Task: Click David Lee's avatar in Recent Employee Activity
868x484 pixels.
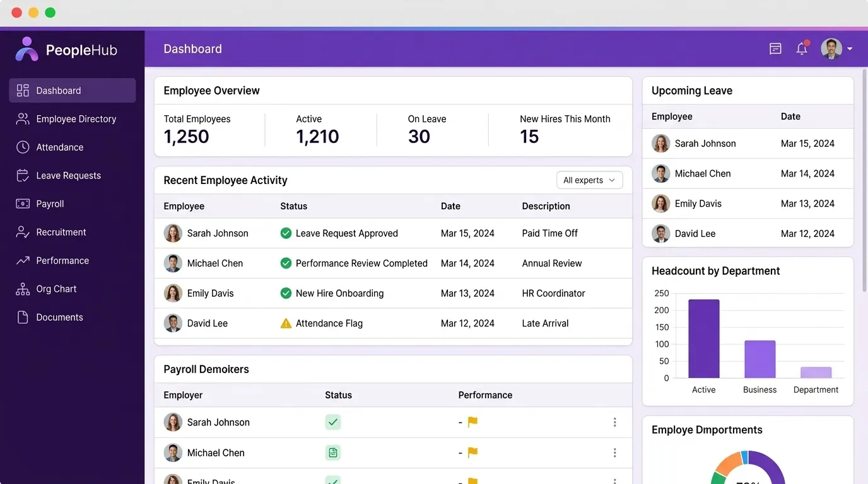Action: click(x=173, y=323)
